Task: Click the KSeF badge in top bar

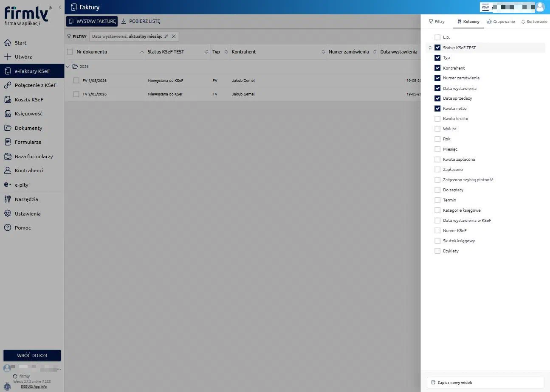Action: 485,7
